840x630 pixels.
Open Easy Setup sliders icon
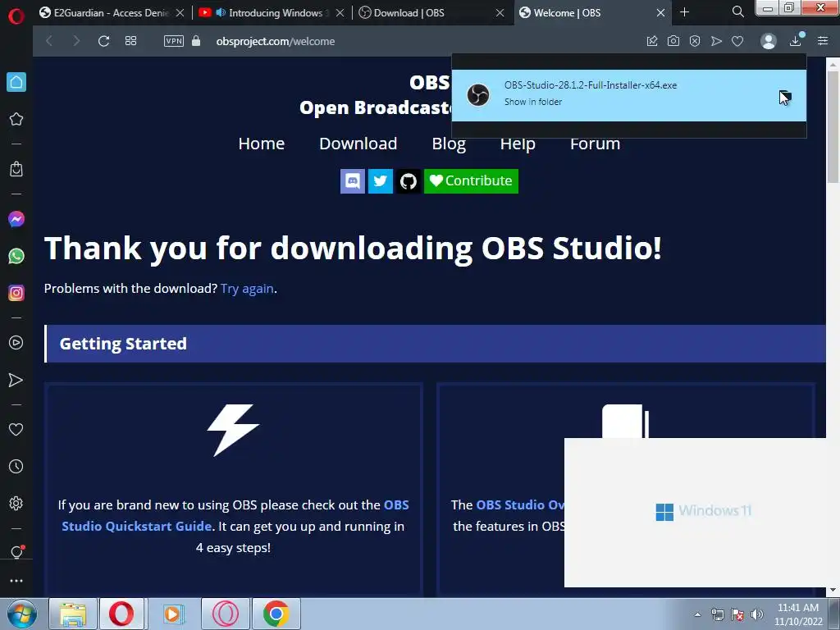tap(823, 41)
